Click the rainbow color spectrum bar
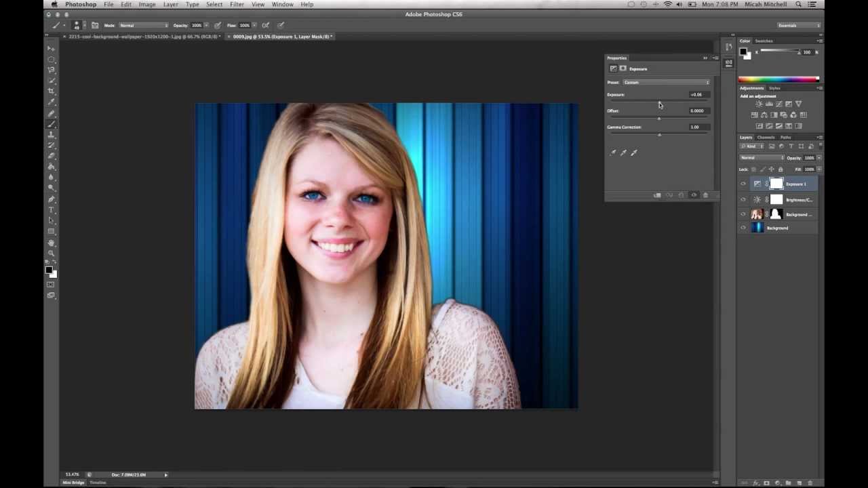This screenshot has width=868, height=488. tap(778, 79)
